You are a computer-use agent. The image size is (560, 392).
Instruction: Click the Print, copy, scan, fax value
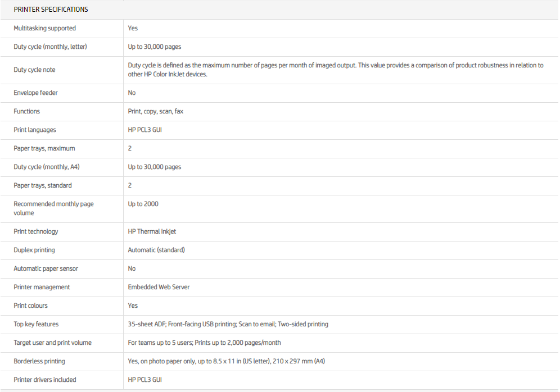pos(155,111)
